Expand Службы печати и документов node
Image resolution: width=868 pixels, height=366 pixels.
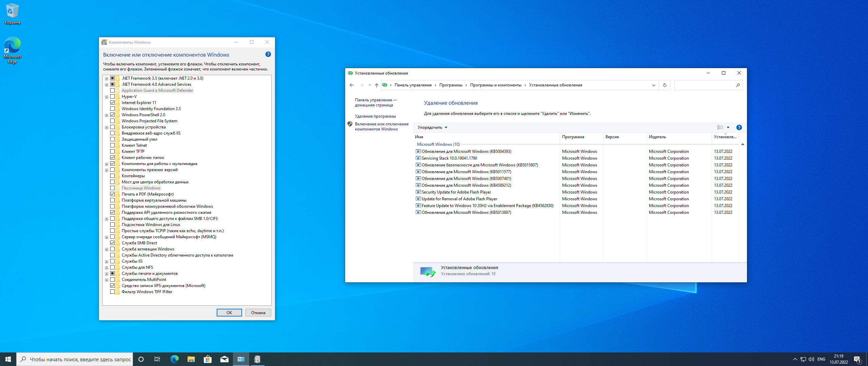click(106, 274)
